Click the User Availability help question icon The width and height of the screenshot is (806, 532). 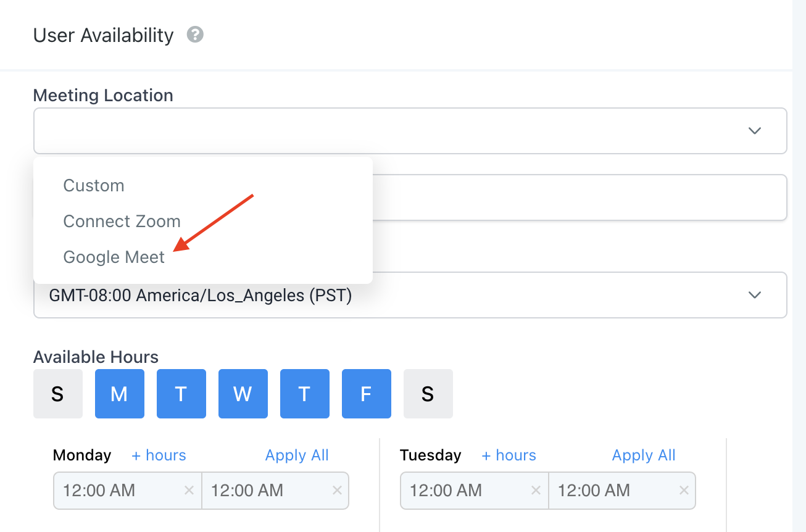[195, 35]
